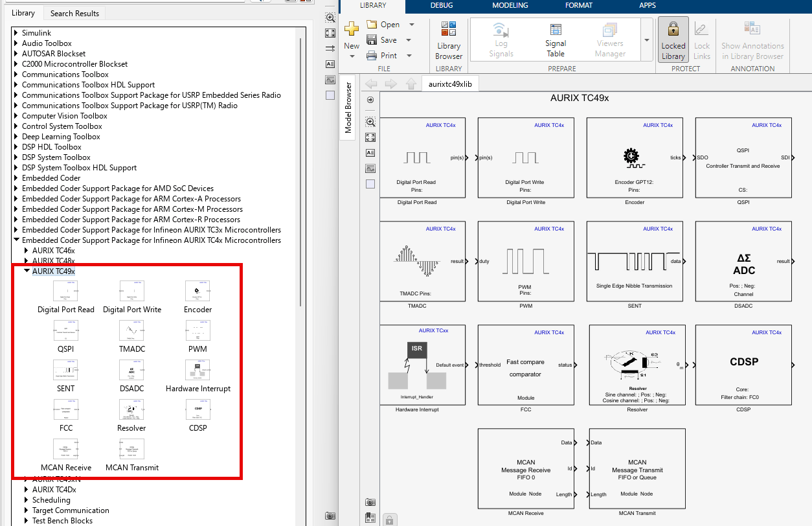812x526 pixels.
Task: Select the Annotation tool in canvas palette
Action: [x=370, y=153]
